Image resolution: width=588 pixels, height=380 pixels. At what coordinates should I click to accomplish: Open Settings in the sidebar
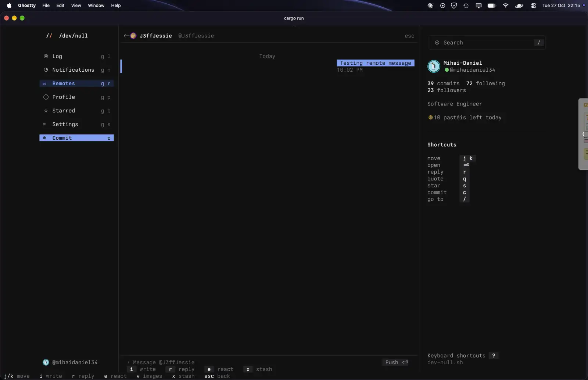tap(76, 124)
